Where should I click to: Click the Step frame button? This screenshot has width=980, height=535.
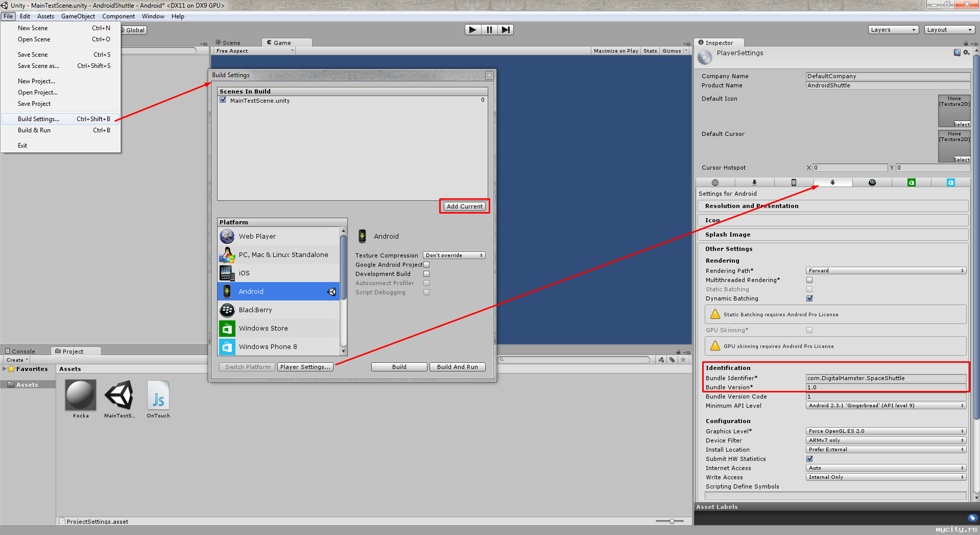click(505, 30)
